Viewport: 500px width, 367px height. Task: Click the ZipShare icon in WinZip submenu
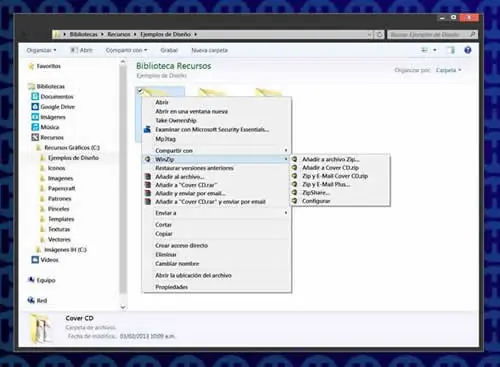coord(294,193)
